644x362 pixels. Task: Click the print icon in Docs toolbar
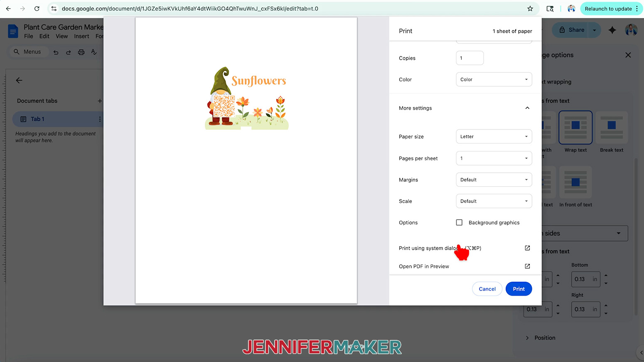(x=81, y=52)
